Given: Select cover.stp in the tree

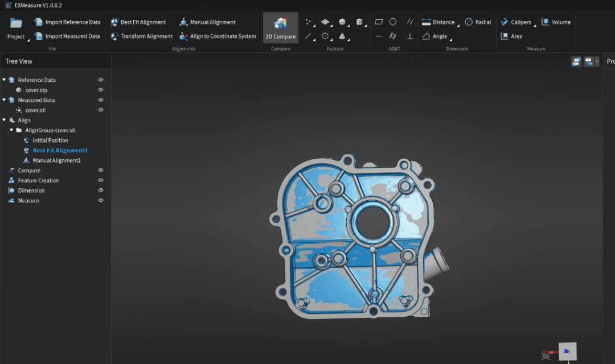Looking at the screenshot, I should 36,90.
